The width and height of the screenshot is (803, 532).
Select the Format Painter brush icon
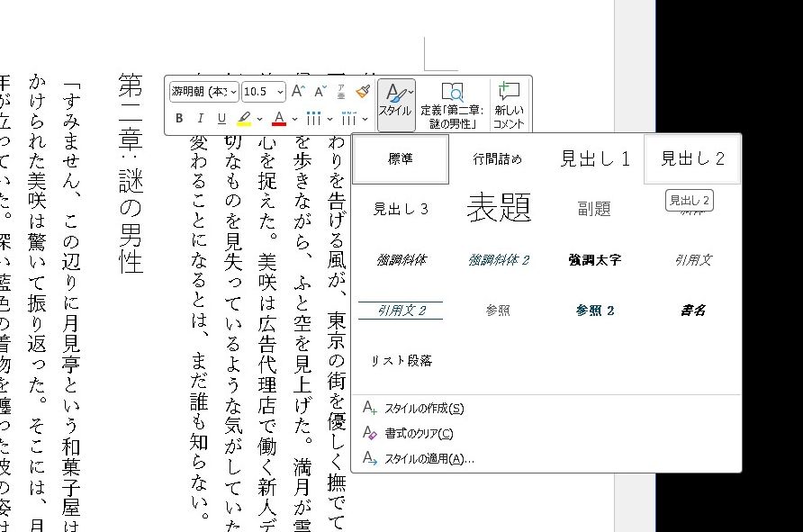362,92
